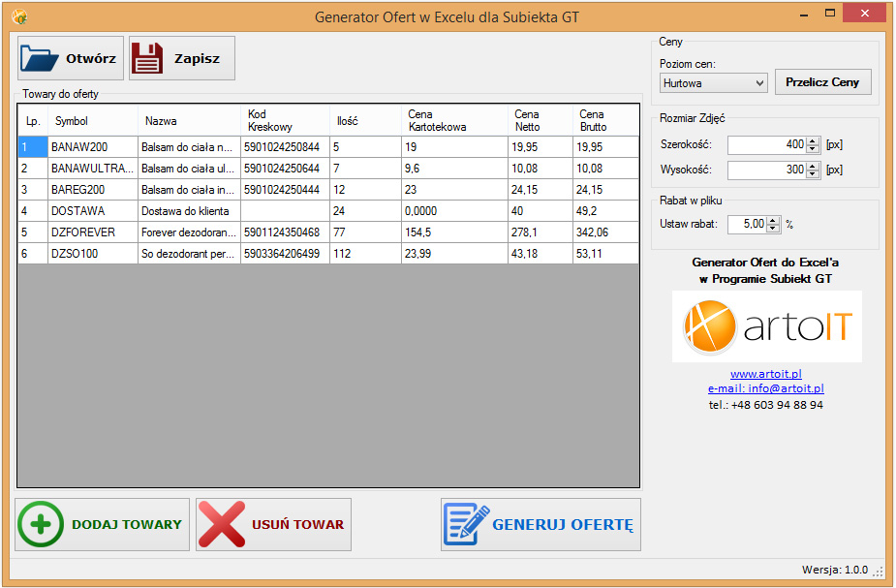
Task: Click the info@artoit.pl email link
Action: [765, 388]
